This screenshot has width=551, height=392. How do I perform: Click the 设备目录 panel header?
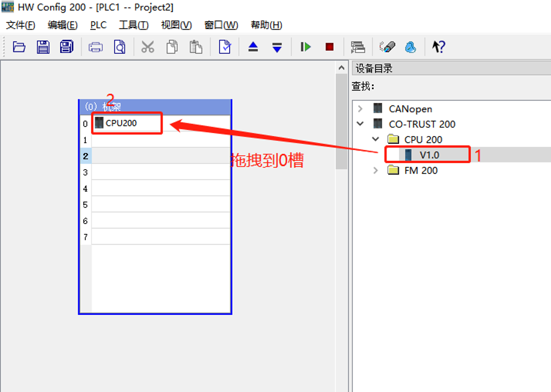(x=452, y=69)
